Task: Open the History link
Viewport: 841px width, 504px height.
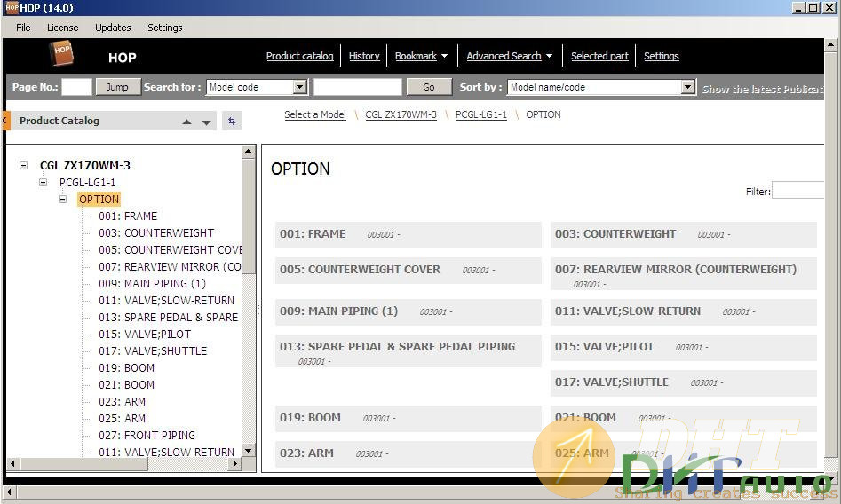Action: (364, 56)
